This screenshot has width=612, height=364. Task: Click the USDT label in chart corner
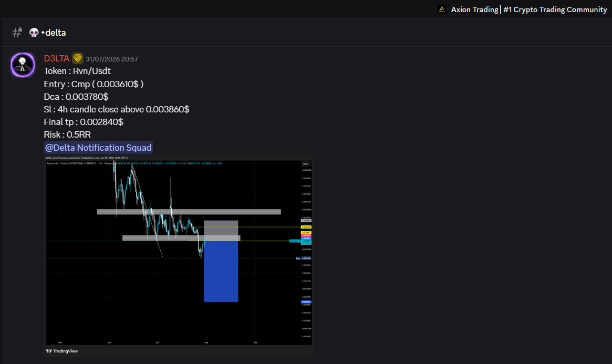pos(306,164)
